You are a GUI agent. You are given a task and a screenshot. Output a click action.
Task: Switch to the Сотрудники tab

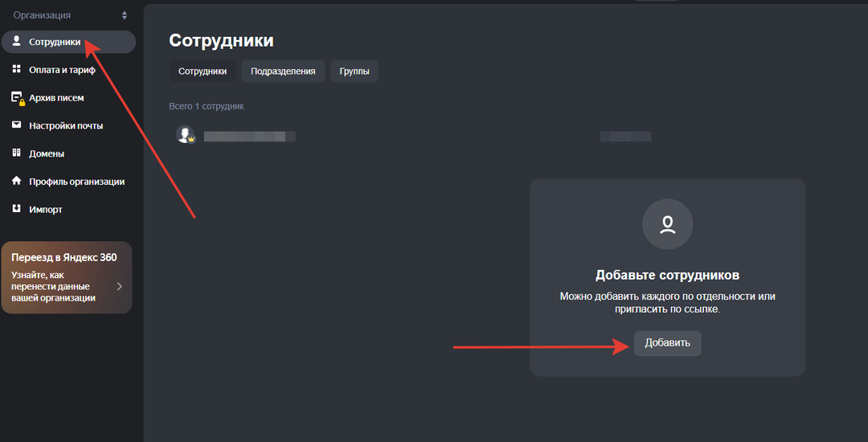tap(203, 72)
